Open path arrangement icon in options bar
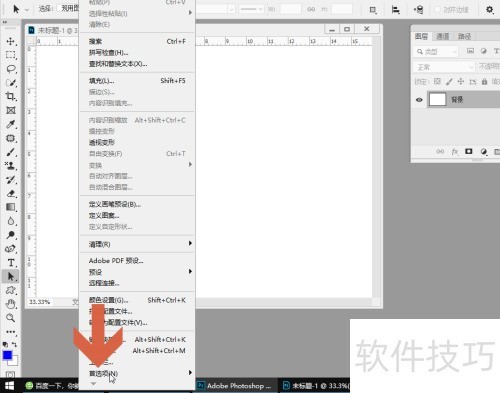The height and width of the screenshot is (393, 500). (418, 10)
